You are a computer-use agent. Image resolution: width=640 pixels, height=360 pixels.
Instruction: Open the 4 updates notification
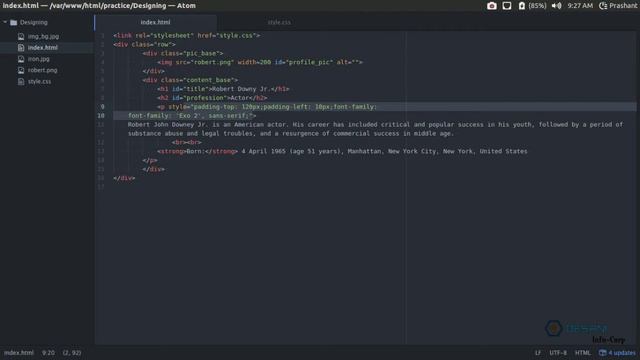(617, 353)
